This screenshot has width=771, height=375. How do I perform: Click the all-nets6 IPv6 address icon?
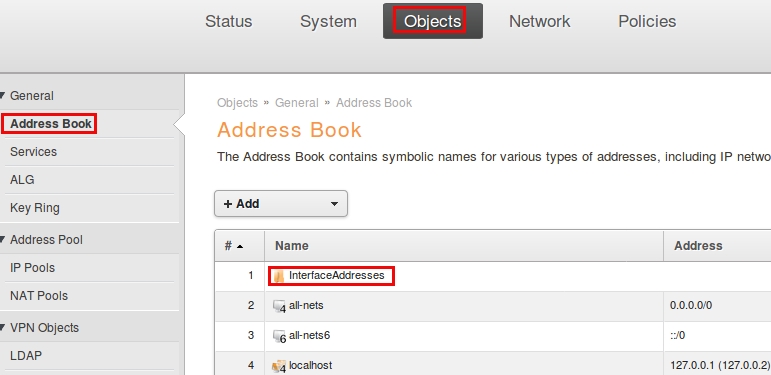279,337
